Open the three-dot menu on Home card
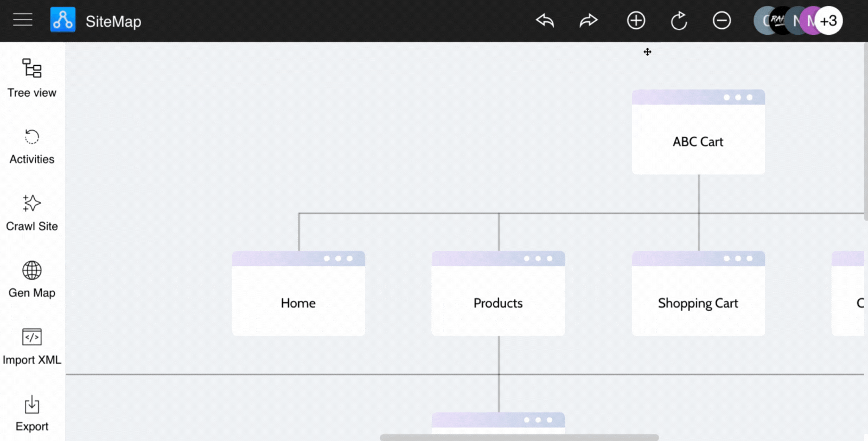The height and width of the screenshot is (441, 868). pyautogui.click(x=338, y=259)
